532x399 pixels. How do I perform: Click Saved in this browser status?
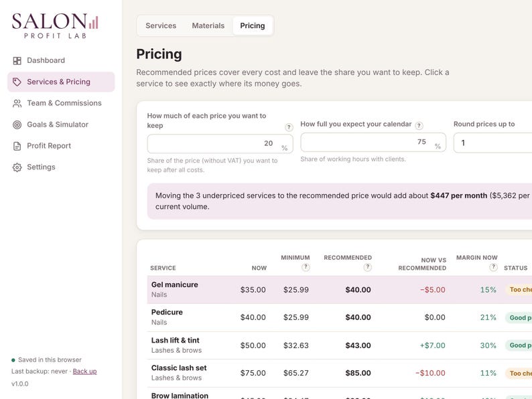point(46,360)
